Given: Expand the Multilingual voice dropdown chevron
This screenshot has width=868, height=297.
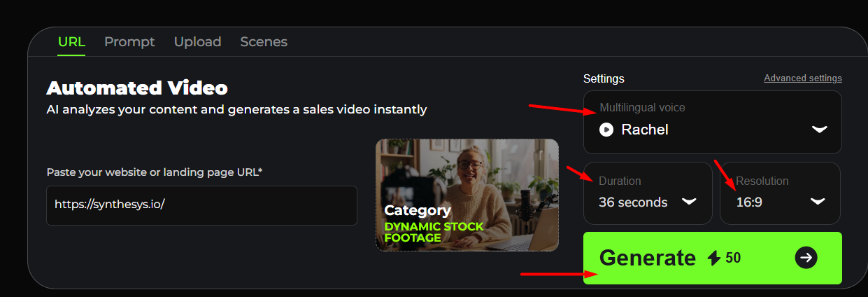Looking at the screenshot, I should click(819, 130).
